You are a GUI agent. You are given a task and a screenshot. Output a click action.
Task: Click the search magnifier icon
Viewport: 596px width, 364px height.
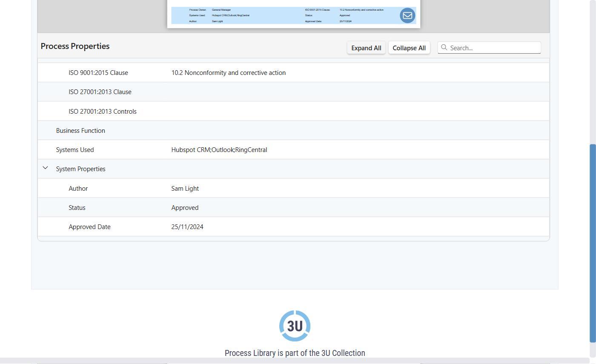[x=444, y=48]
